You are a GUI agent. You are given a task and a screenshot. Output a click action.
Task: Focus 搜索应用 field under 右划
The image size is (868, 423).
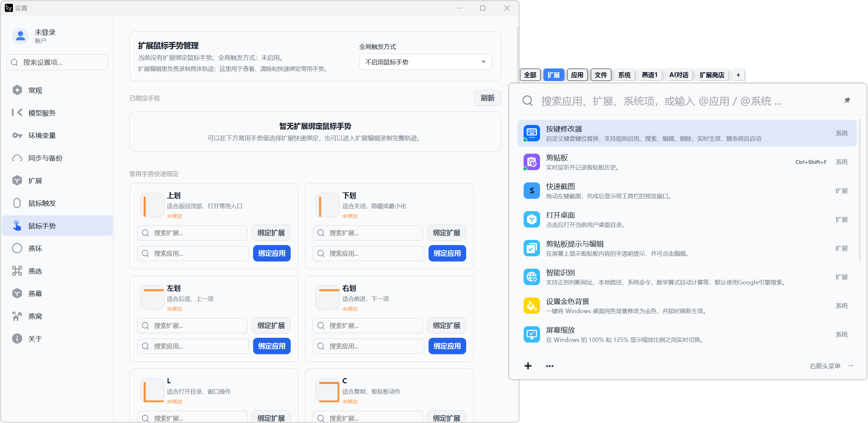(368, 346)
